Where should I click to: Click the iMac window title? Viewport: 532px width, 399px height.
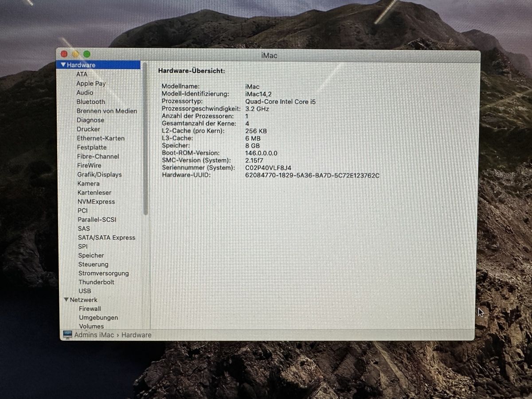pos(269,56)
